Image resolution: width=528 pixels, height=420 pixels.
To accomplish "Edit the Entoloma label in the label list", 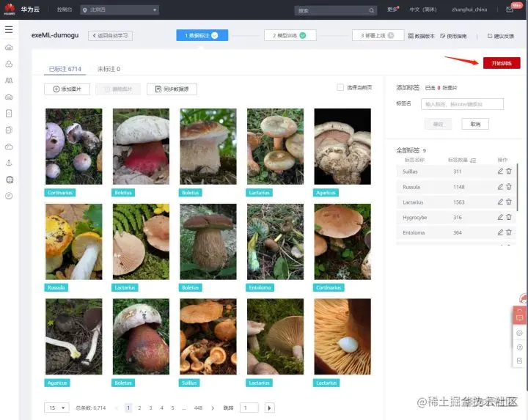I will [500, 232].
